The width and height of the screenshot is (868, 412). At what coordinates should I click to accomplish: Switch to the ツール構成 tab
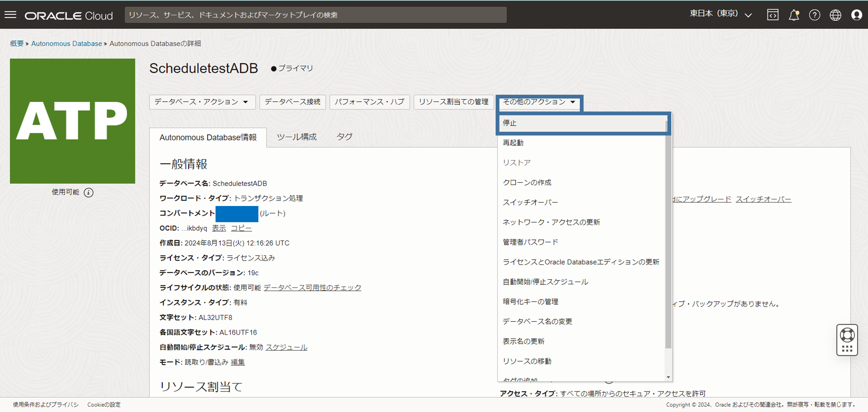(297, 137)
